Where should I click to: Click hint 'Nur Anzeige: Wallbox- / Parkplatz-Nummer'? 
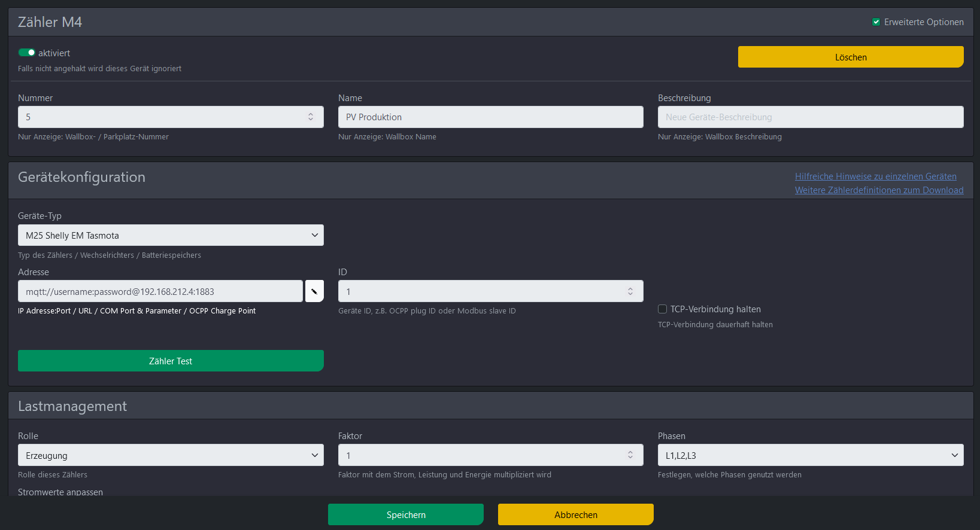pos(93,137)
